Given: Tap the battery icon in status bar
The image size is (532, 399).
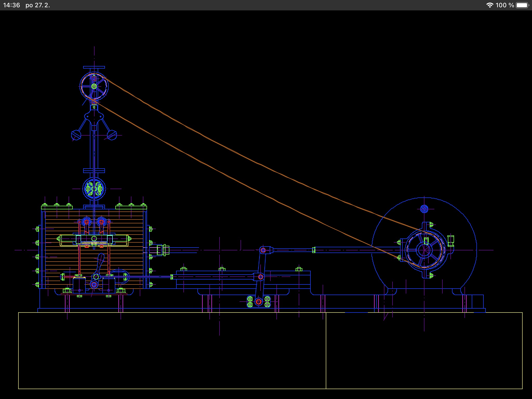Looking at the screenshot, I should 522,5.
